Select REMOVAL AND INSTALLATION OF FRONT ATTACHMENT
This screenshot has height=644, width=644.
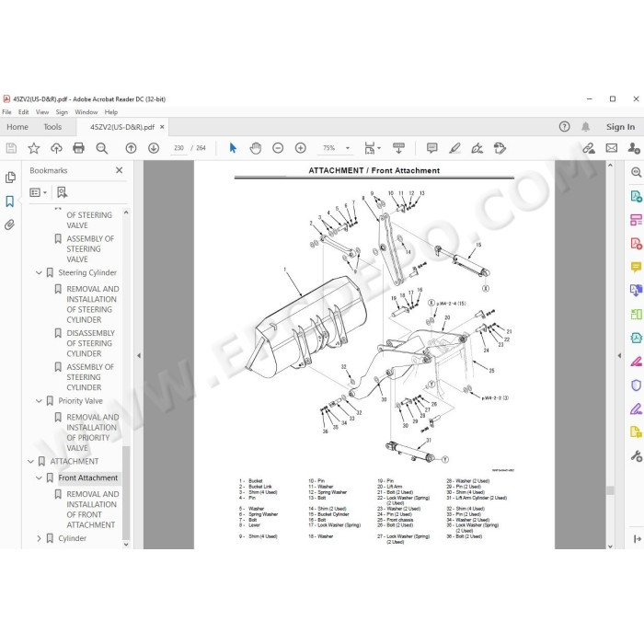(x=93, y=510)
